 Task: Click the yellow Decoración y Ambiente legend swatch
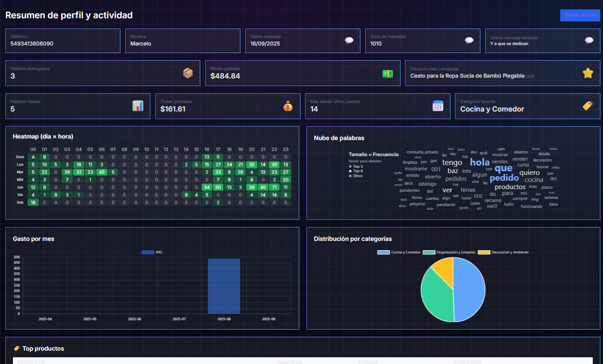(484, 252)
